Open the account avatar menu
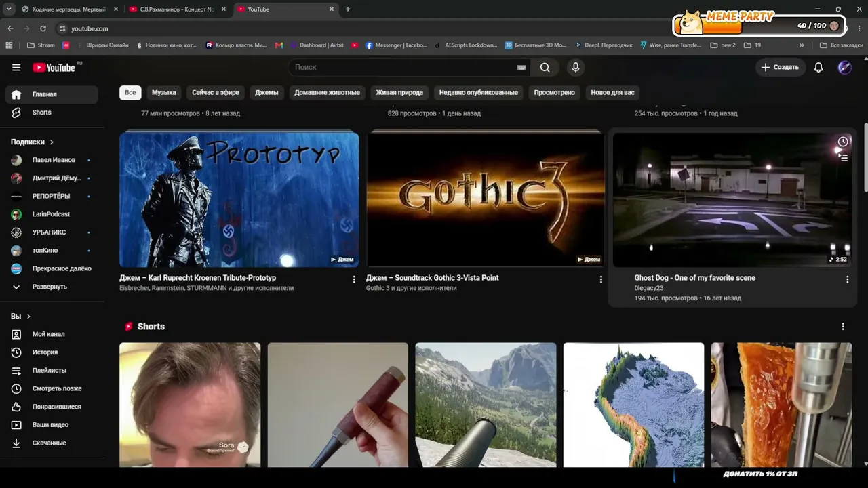This screenshot has height=488, width=868. (x=844, y=67)
